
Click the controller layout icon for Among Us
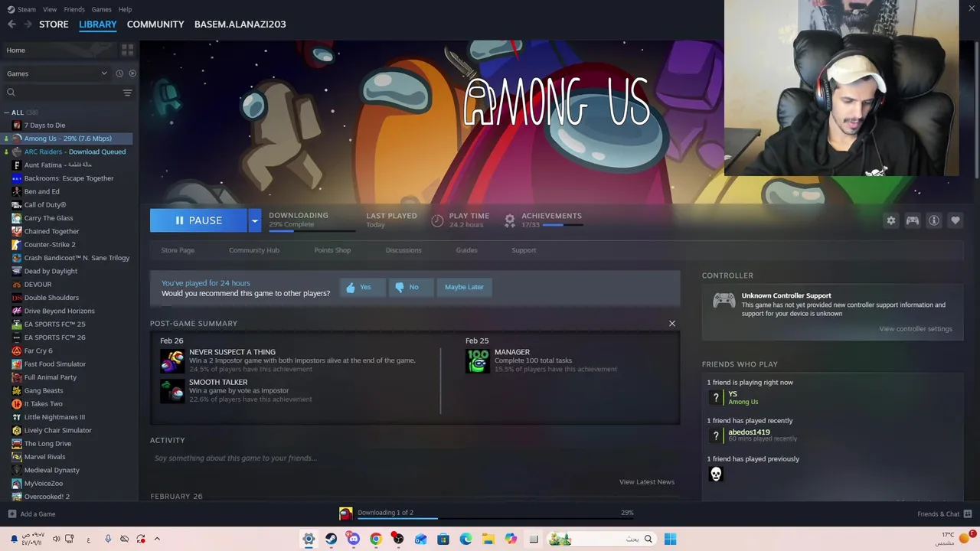[x=913, y=220]
